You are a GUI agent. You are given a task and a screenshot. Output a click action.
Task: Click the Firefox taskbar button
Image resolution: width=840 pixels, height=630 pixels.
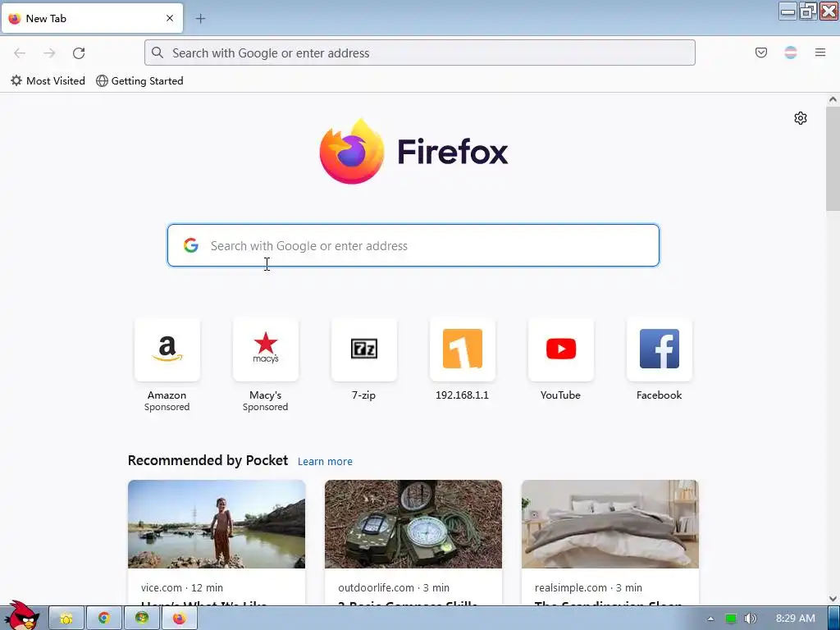180,619
